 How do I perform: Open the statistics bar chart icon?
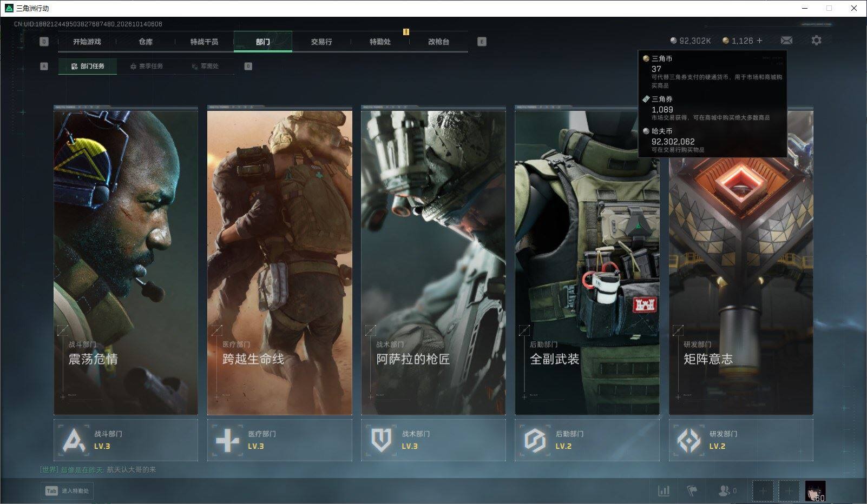[x=664, y=491]
